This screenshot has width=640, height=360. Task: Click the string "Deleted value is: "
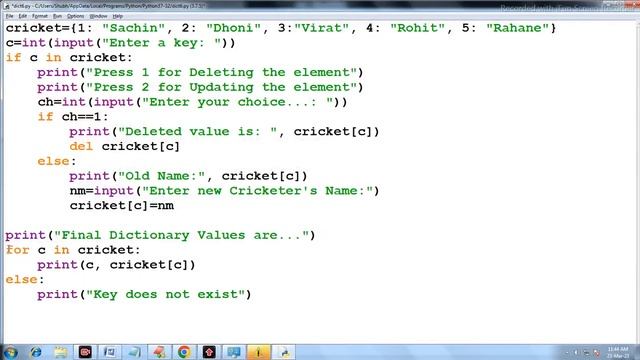pos(198,132)
